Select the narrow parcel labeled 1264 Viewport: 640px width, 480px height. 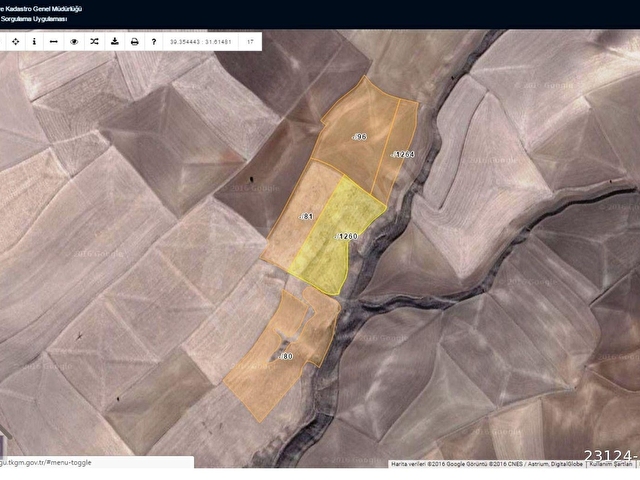click(x=402, y=154)
